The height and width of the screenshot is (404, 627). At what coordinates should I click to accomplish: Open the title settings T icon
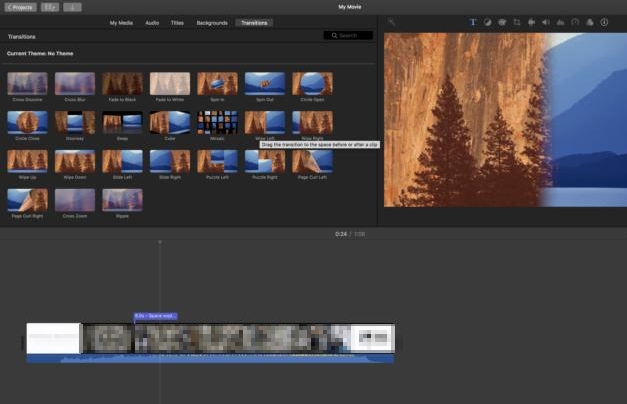[473, 22]
